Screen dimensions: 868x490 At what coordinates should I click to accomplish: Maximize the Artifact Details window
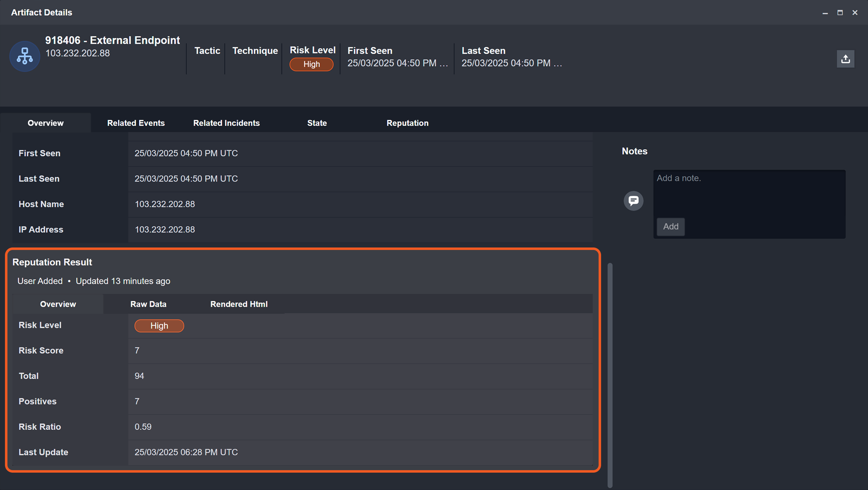pyautogui.click(x=840, y=13)
